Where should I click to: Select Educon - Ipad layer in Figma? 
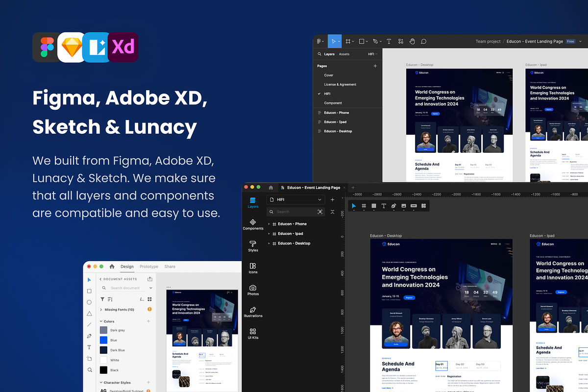pos(335,122)
